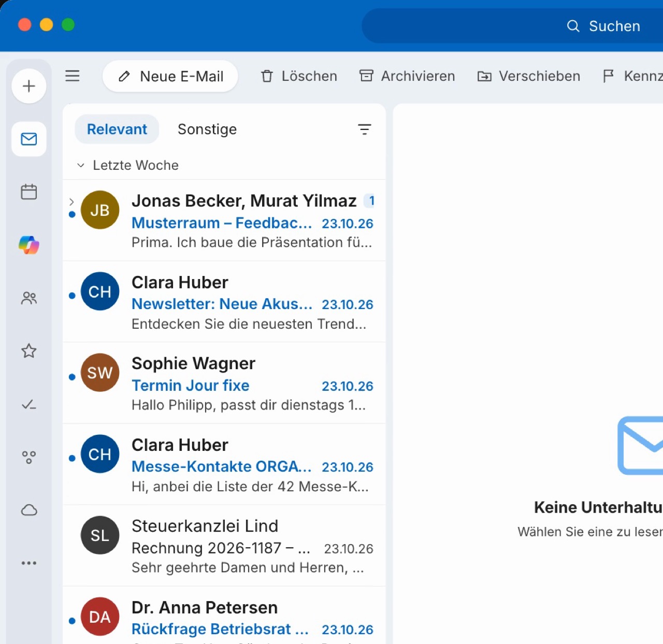Open the Groups icon in sidebar

(29, 457)
